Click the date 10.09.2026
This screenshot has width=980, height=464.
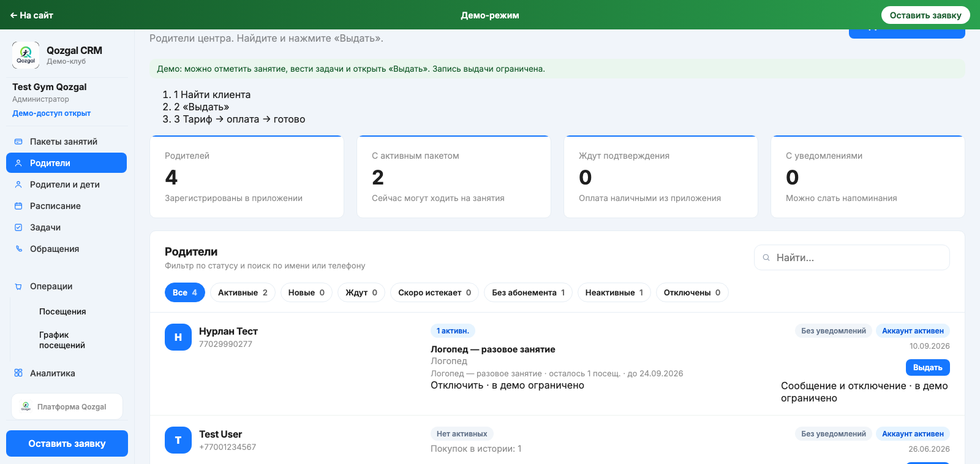pos(930,346)
